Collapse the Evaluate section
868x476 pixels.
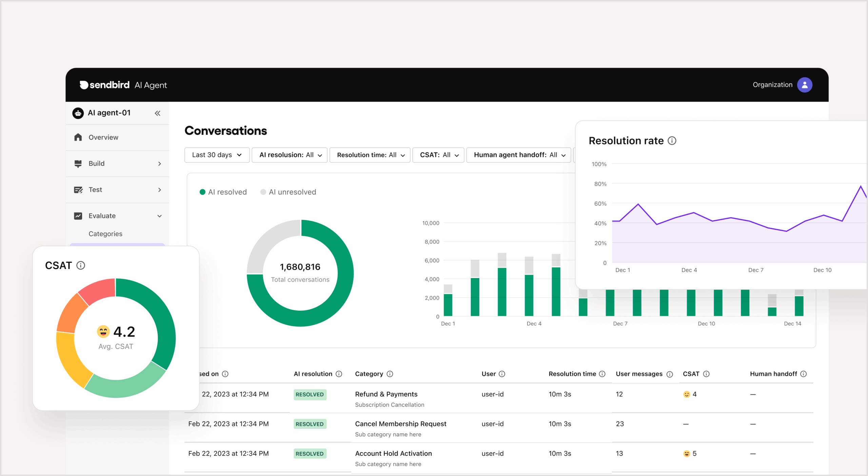click(159, 216)
